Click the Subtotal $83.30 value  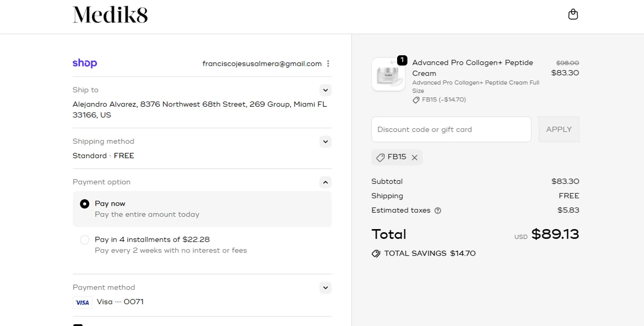pos(565,181)
